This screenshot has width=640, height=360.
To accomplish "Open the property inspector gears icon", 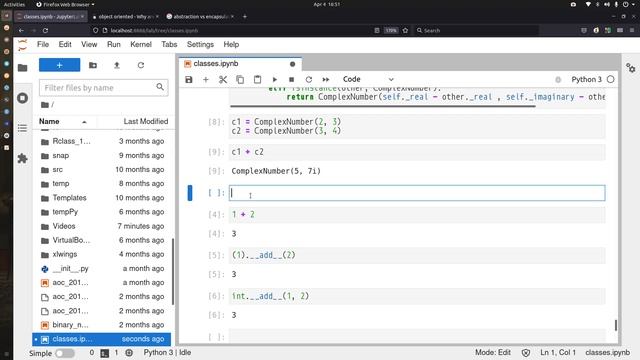I will (631, 68).
